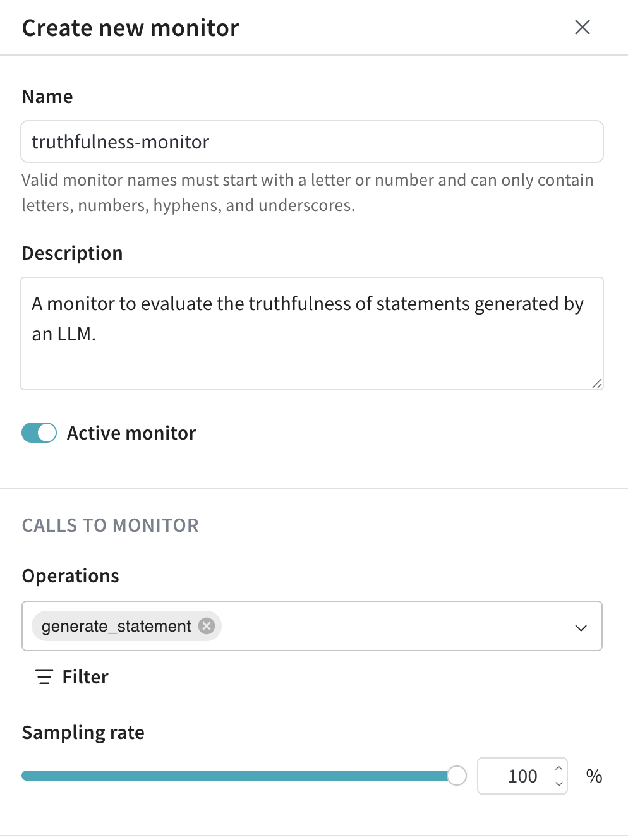The width and height of the screenshot is (628, 840).
Task: Click the sampling rate slider handle
Action: click(457, 775)
